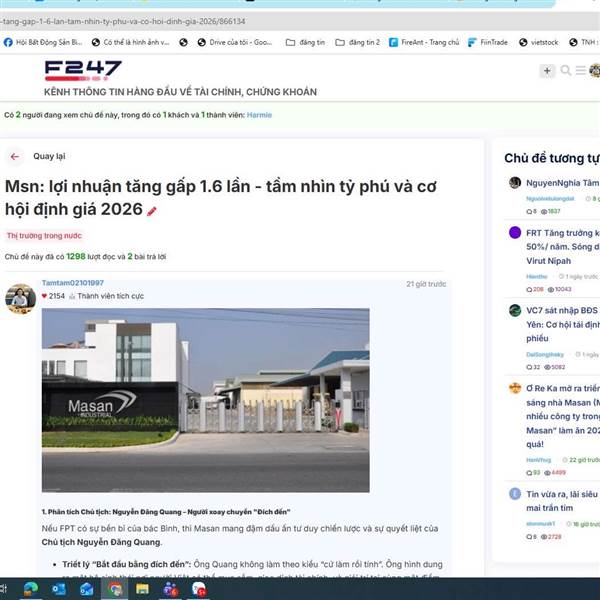
Task: Open Ơ Re Ka mở ra related topic
Action: (x=562, y=416)
